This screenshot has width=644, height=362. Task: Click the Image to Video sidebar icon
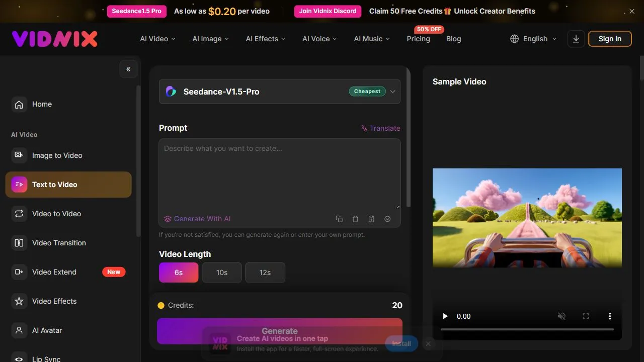[x=19, y=155]
